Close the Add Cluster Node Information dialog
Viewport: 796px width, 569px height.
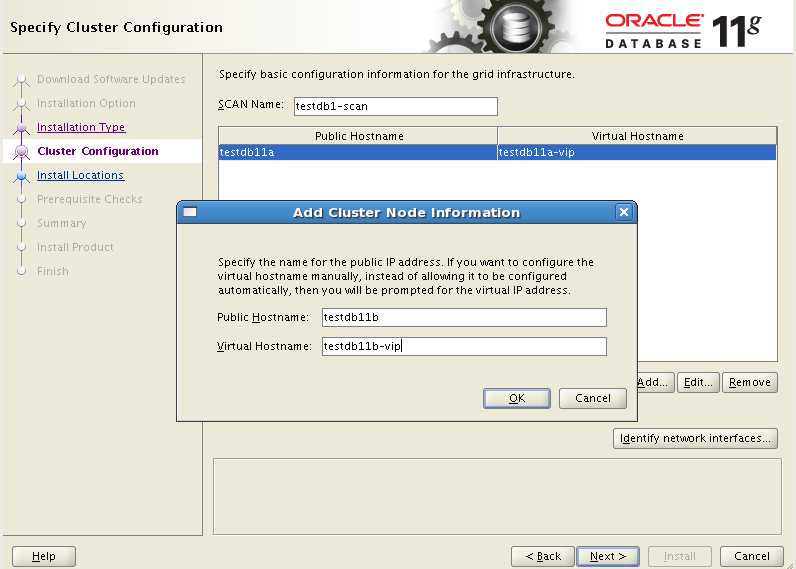point(624,212)
